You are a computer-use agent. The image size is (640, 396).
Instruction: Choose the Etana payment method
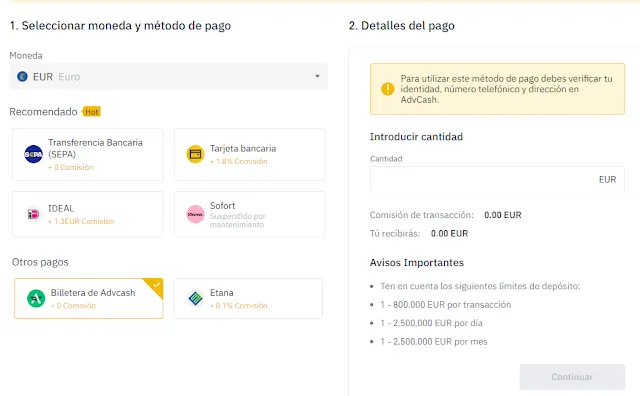click(248, 298)
